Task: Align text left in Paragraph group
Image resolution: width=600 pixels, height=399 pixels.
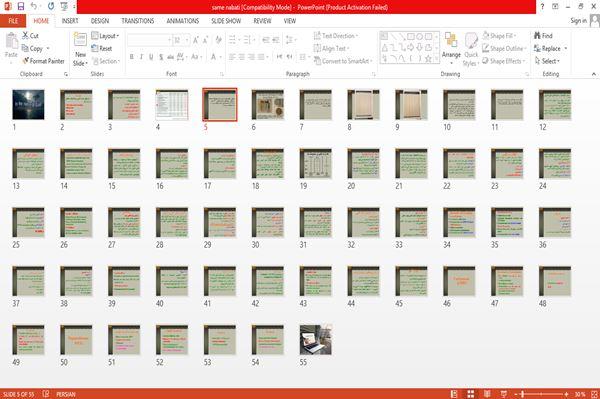Action: click(x=232, y=57)
